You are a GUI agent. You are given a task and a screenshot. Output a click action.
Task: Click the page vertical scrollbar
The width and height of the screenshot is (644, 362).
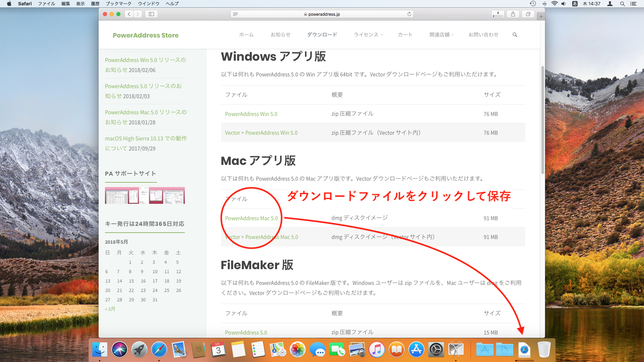542,120
